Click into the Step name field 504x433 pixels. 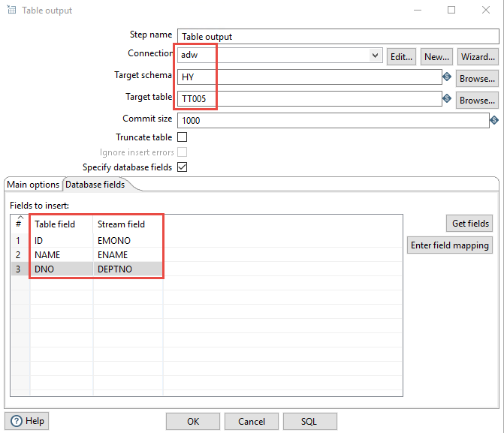pos(337,36)
